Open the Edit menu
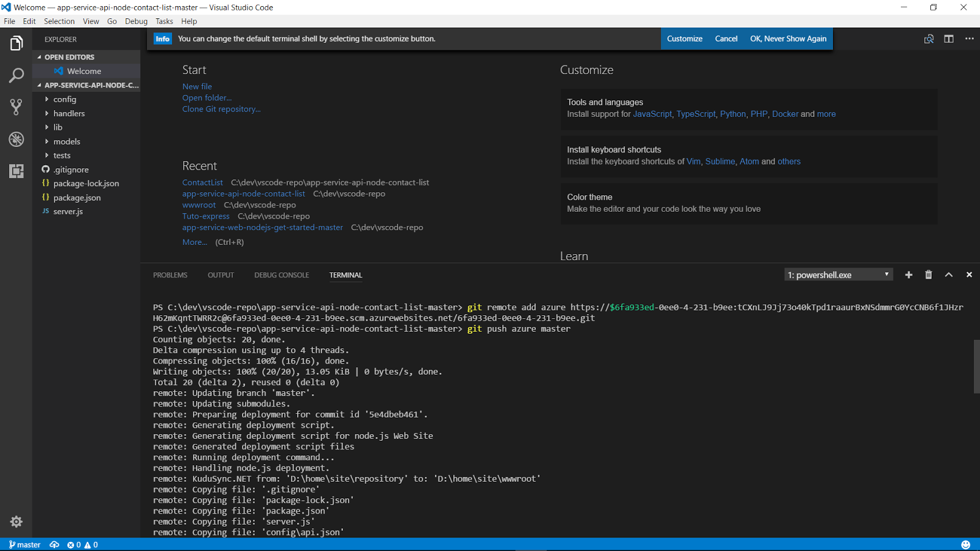The width and height of the screenshot is (980, 551). click(x=29, y=21)
